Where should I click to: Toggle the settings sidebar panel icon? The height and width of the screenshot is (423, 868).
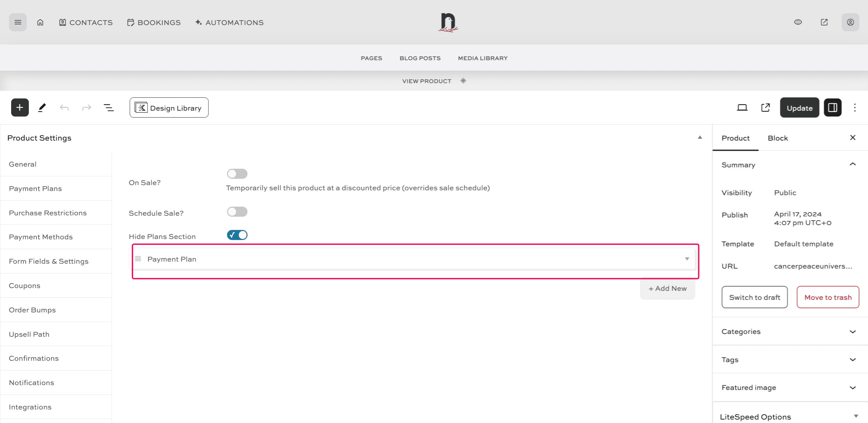832,107
